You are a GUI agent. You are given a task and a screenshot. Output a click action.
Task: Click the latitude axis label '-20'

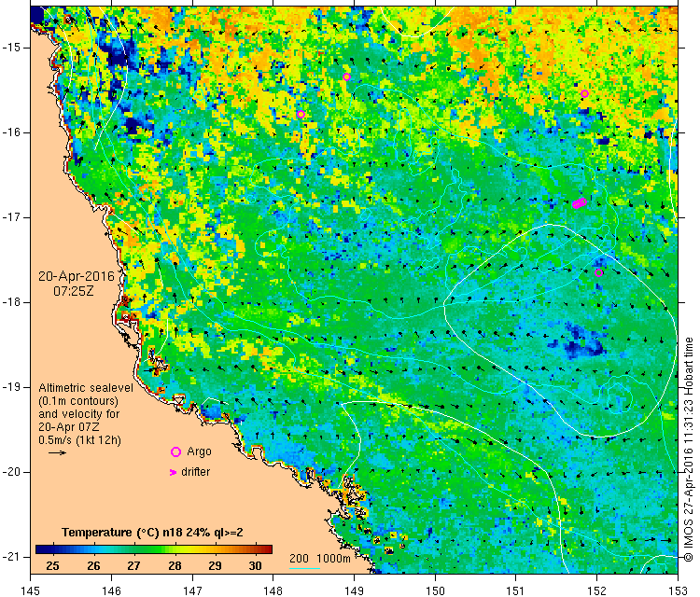tap(10, 472)
